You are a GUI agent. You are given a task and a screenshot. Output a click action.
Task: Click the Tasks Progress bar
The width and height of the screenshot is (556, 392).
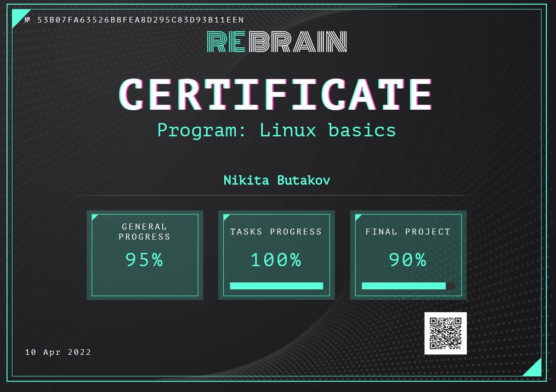(276, 286)
